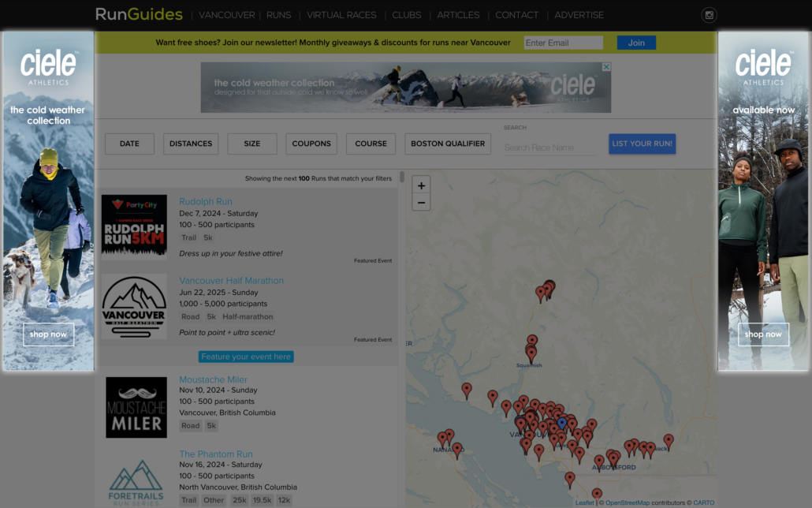812x508 pixels.
Task: Click the date "Nov 16, 2024 - Saturday"
Action: click(221, 465)
